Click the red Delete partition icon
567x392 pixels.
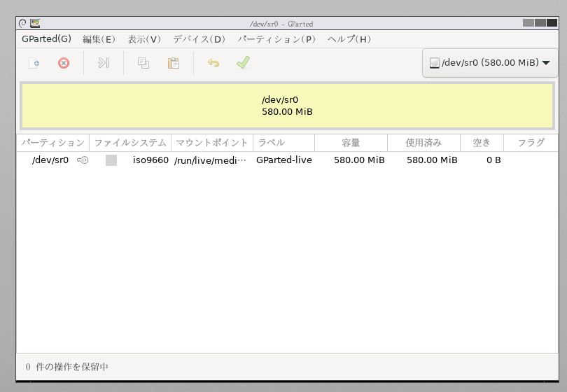[x=64, y=63]
